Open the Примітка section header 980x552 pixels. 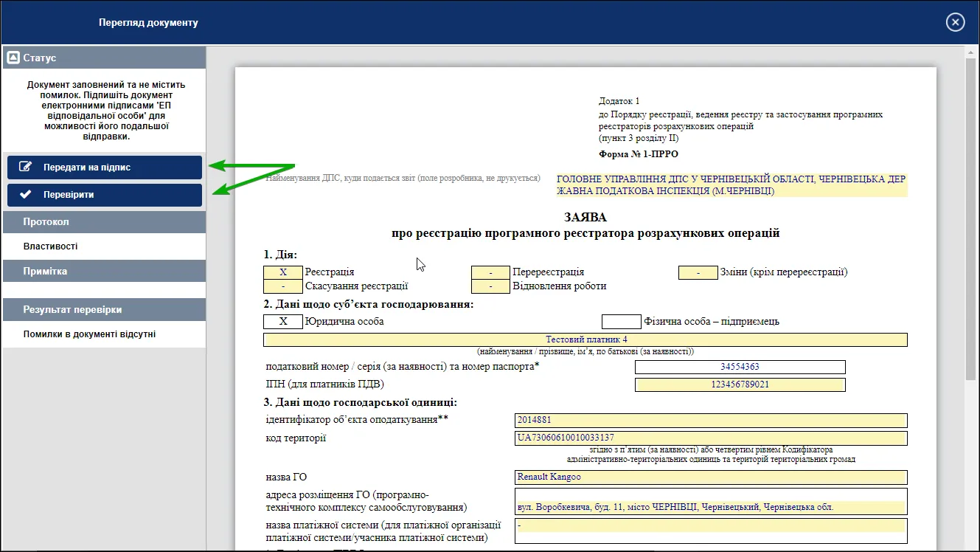(104, 271)
